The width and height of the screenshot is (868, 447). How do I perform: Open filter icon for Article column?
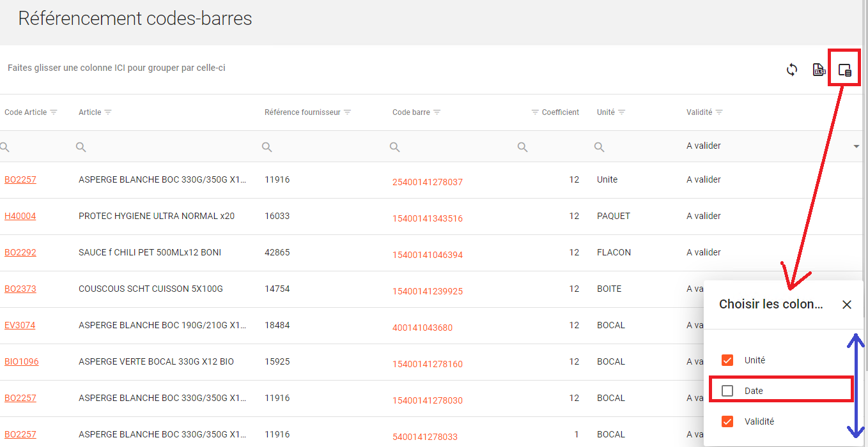[x=108, y=112]
